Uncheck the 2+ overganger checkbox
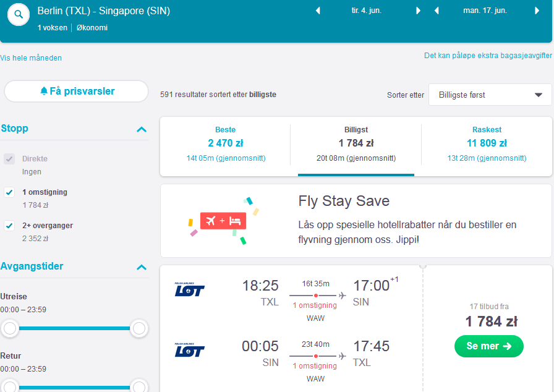Image resolution: width=554 pixels, height=392 pixels. [x=9, y=225]
